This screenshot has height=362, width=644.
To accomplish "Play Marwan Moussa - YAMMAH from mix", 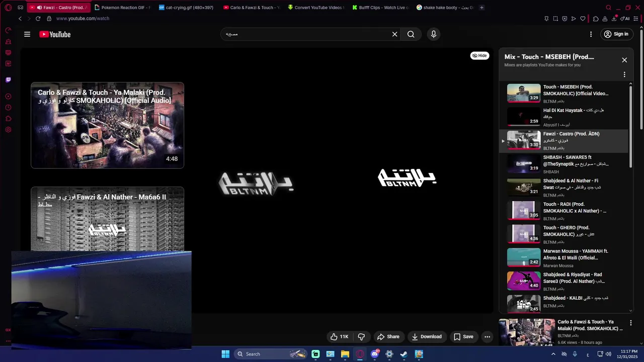I will click(563, 258).
